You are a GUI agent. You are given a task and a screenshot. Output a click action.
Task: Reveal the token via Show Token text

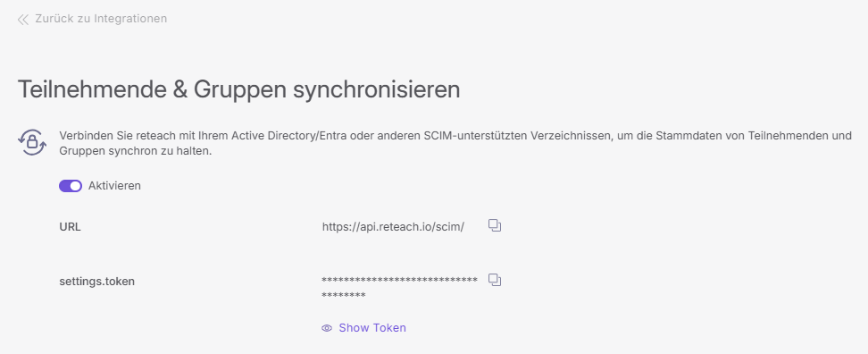[x=372, y=328]
